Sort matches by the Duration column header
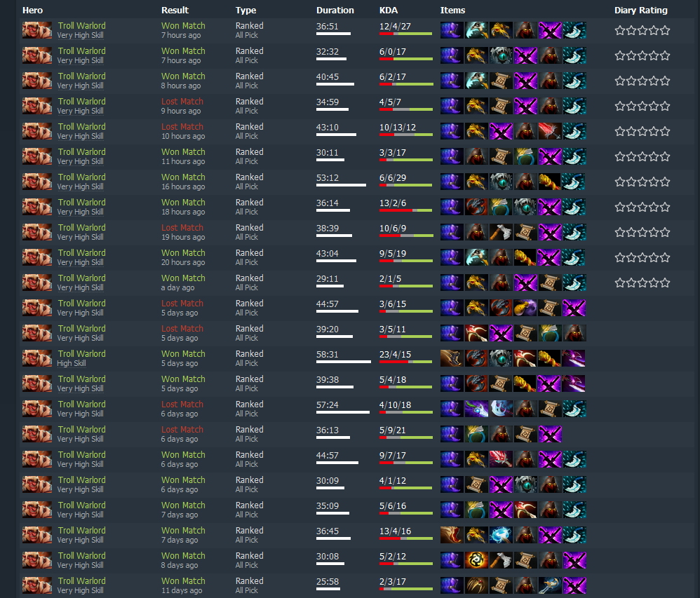 coord(335,11)
